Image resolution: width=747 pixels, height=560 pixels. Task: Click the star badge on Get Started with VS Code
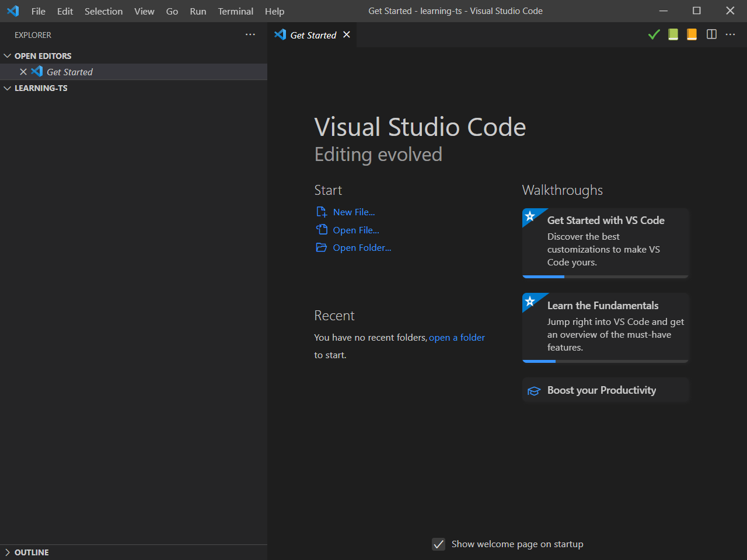tap(530, 216)
